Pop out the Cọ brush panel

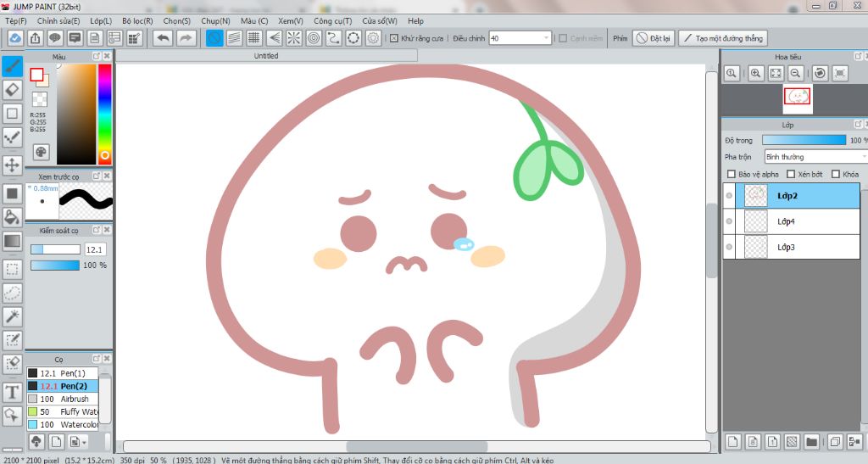(x=97, y=358)
